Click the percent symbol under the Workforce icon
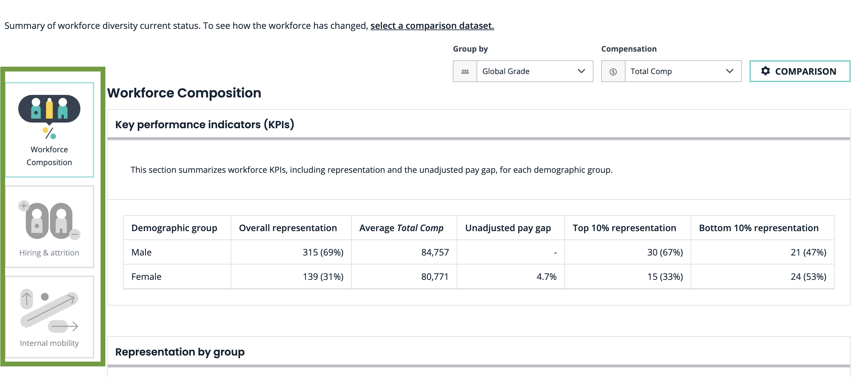Viewport: 868px width, 377px height. click(49, 133)
